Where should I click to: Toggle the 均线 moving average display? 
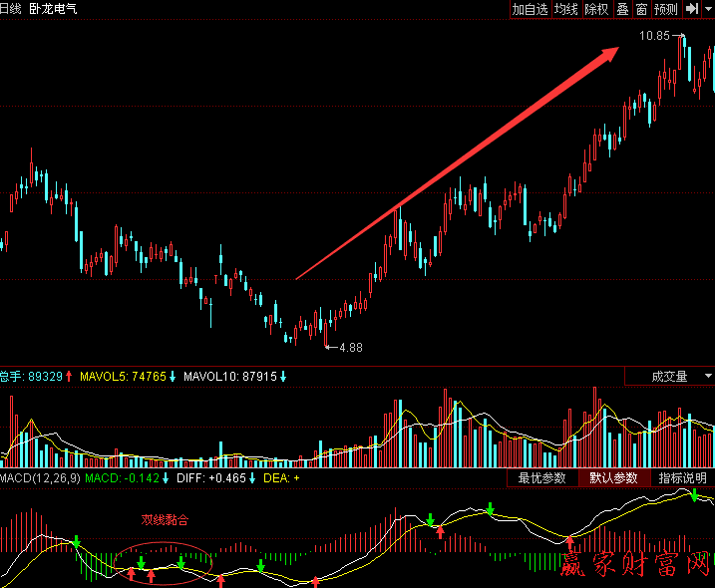click(566, 9)
